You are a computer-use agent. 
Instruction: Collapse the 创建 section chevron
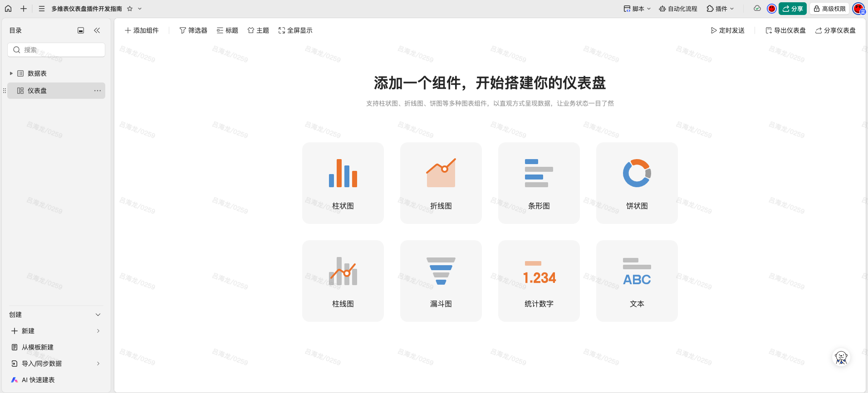click(98, 315)
